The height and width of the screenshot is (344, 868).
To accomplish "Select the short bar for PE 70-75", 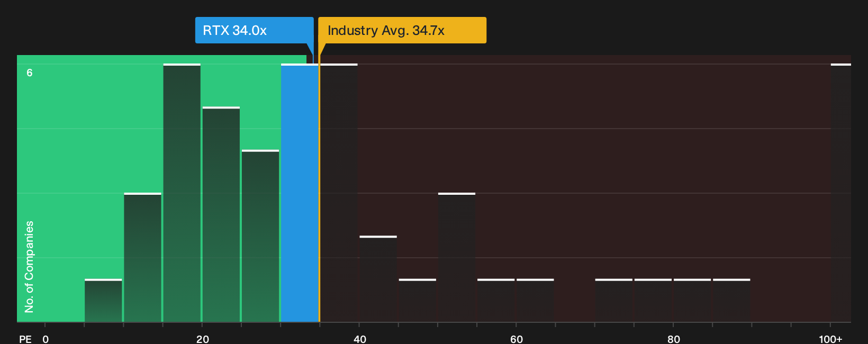I will click(x=614, y=300).
